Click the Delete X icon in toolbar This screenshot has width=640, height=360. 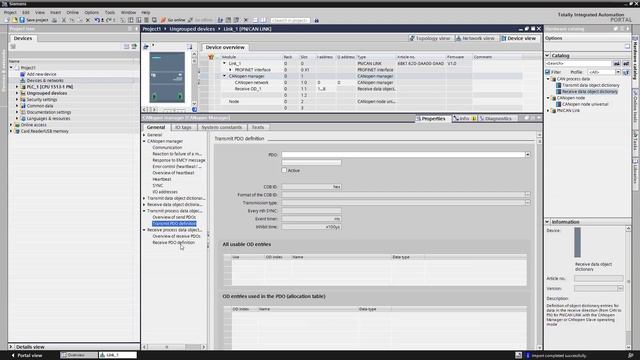(88, 20)
